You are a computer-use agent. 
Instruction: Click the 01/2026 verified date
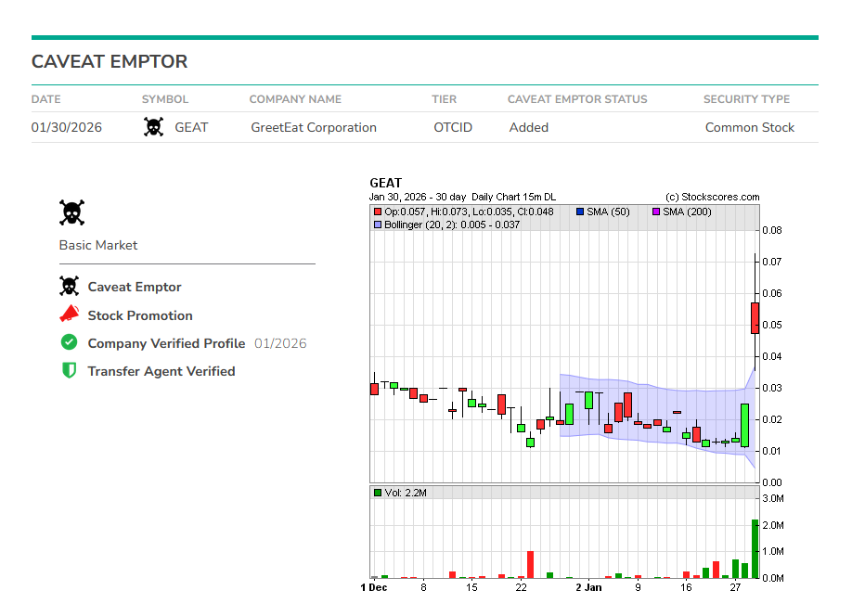[x=280, y=343]
